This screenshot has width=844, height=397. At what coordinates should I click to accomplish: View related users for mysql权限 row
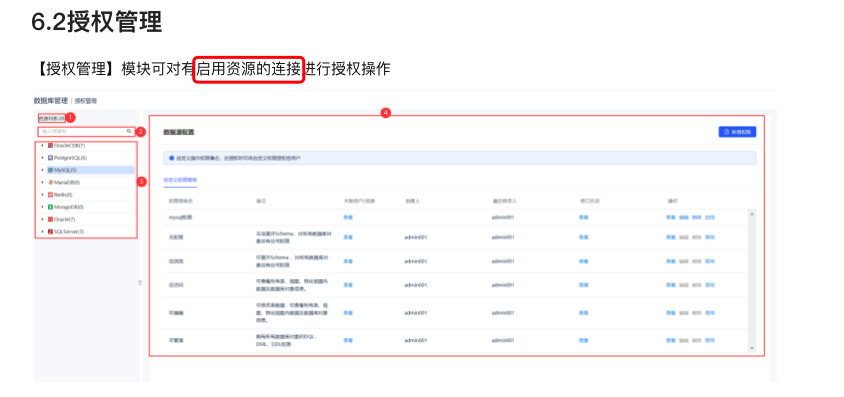[x=348, y=217]
